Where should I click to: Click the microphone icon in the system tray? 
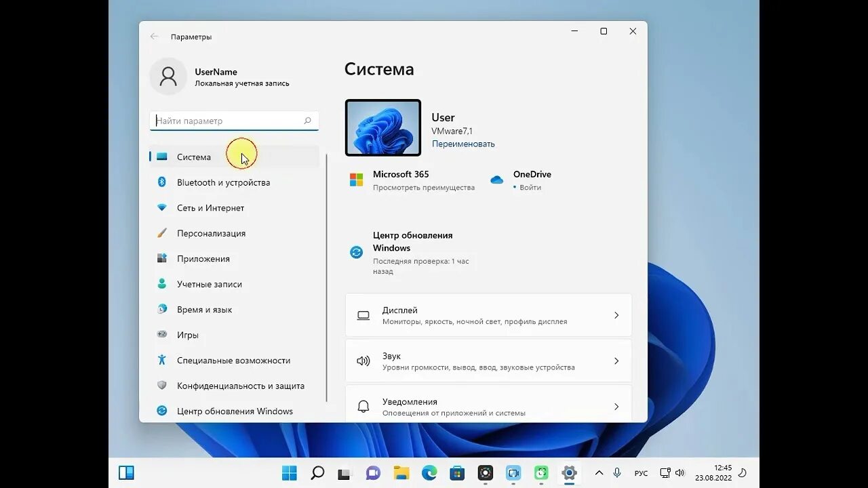(x=617, y=473)
